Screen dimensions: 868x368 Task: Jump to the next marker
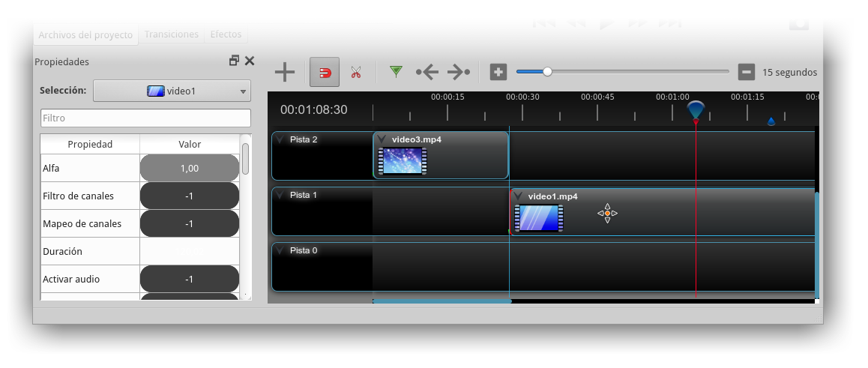click(x=458, y=72)
